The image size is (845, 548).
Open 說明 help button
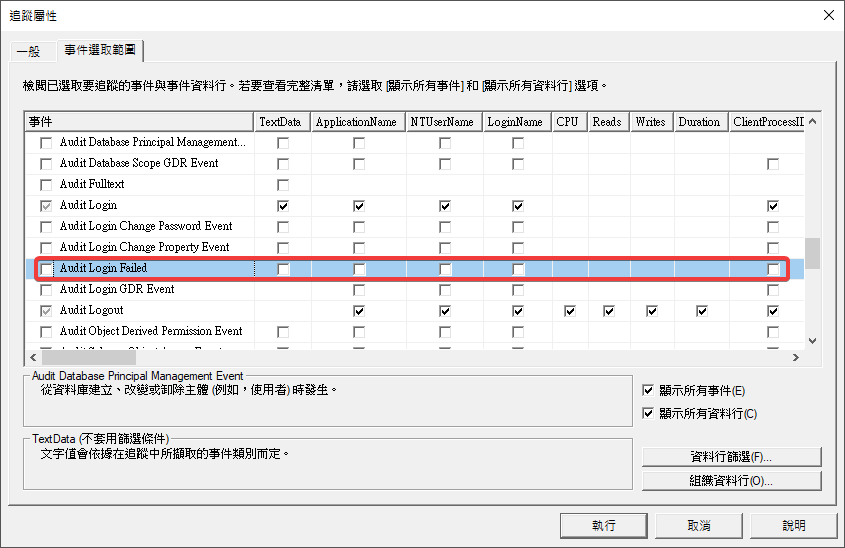point(793,525)
